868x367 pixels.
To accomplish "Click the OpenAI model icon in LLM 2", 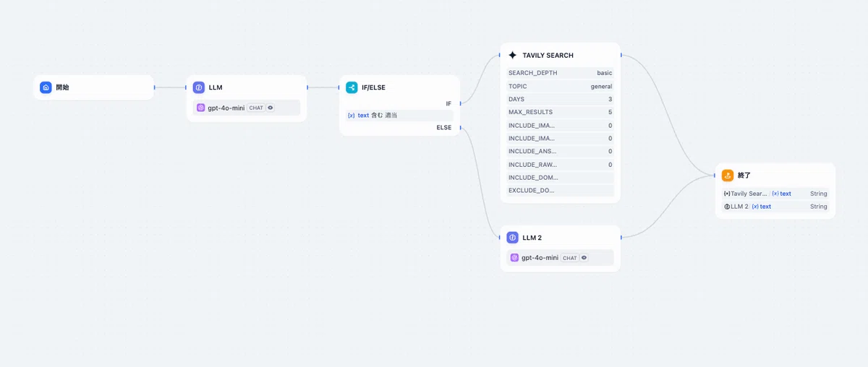I will 515,258.
